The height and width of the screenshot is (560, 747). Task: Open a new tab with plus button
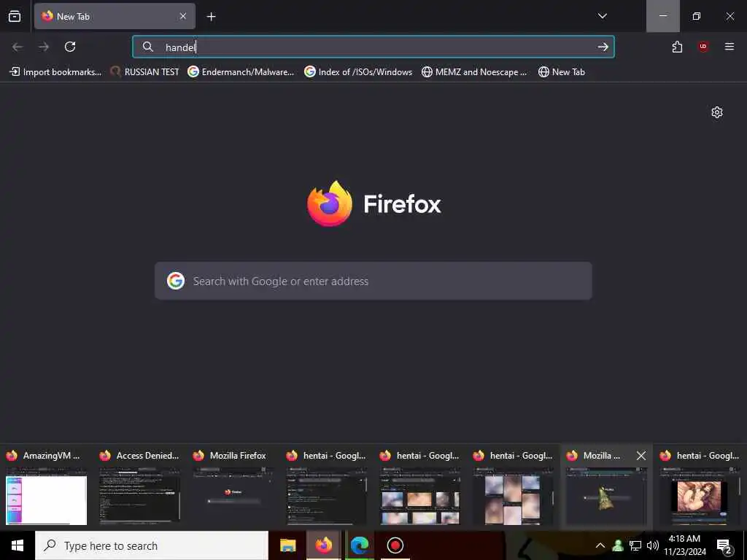[x=211, y=17]
